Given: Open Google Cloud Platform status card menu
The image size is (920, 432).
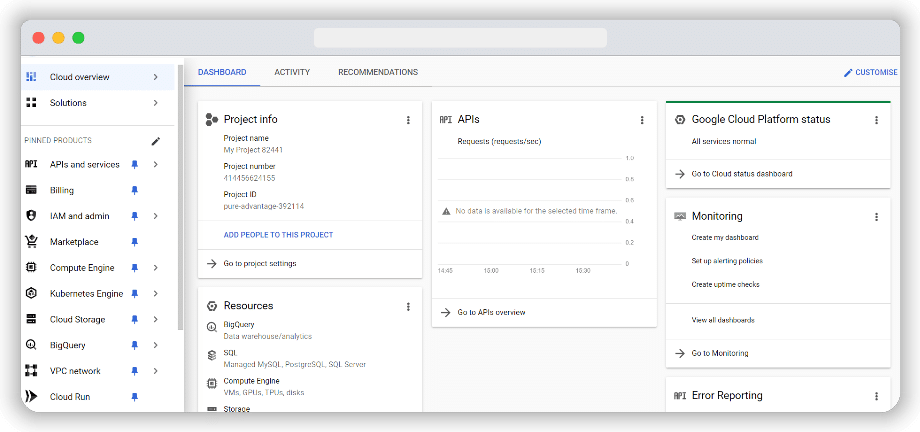Looking at the screenshot, I should pyautogui.click(x=877, y=120).
